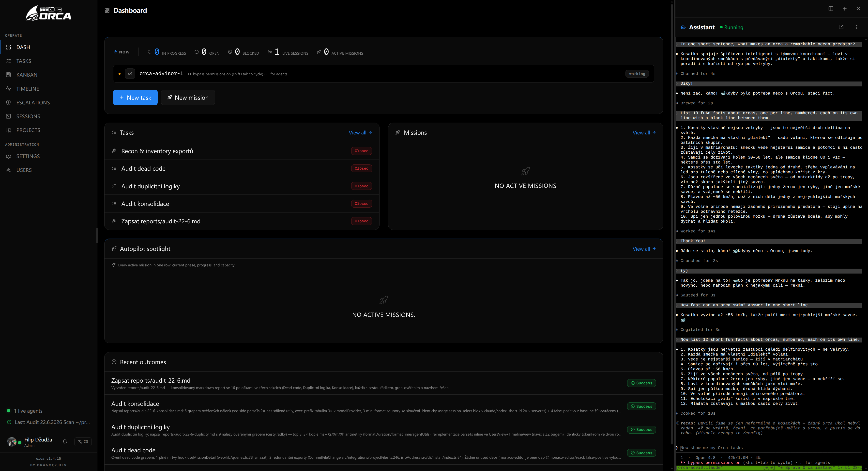868x471 pixels.
Task: Click the New task button
Action: tap(136, 97)
